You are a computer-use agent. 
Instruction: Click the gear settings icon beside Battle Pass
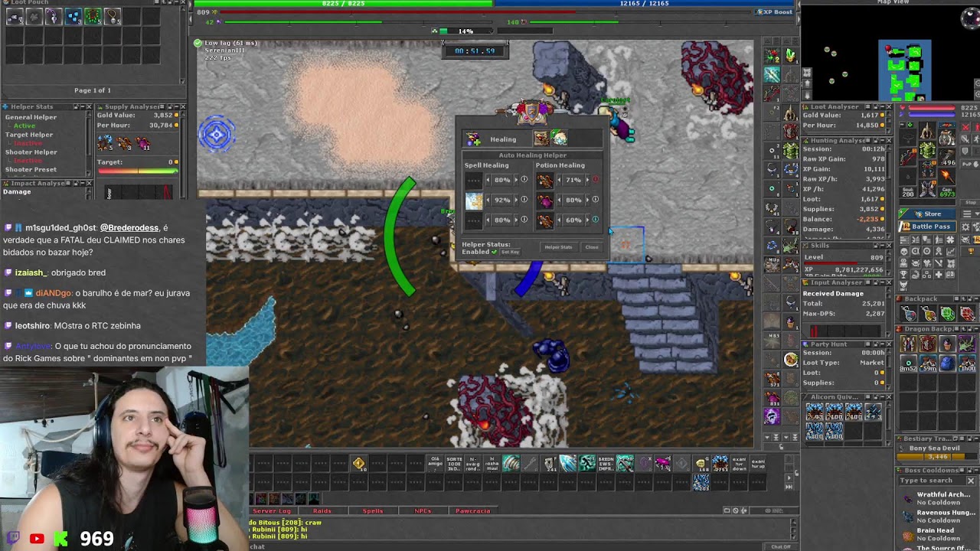pos(965,227)
